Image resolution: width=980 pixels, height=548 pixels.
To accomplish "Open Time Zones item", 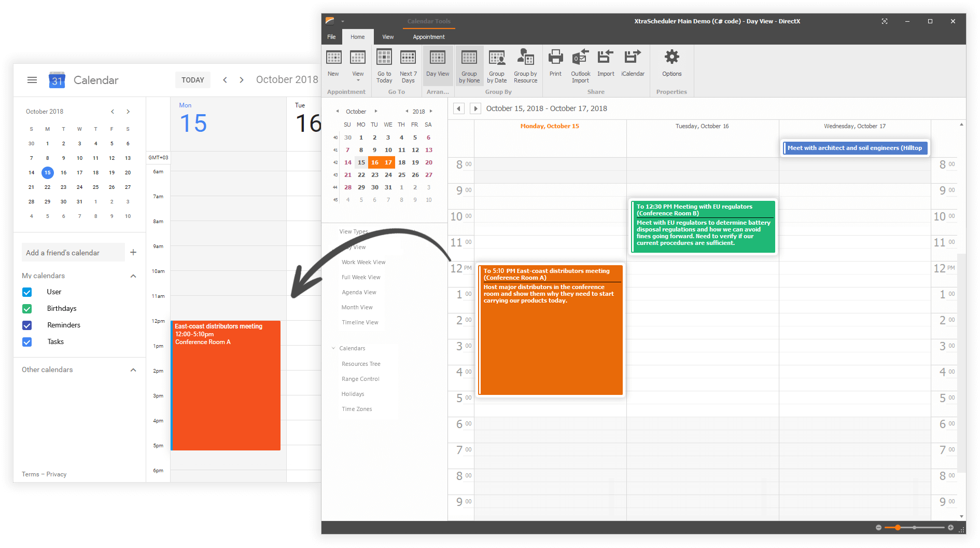I will (x=357, y=409).
